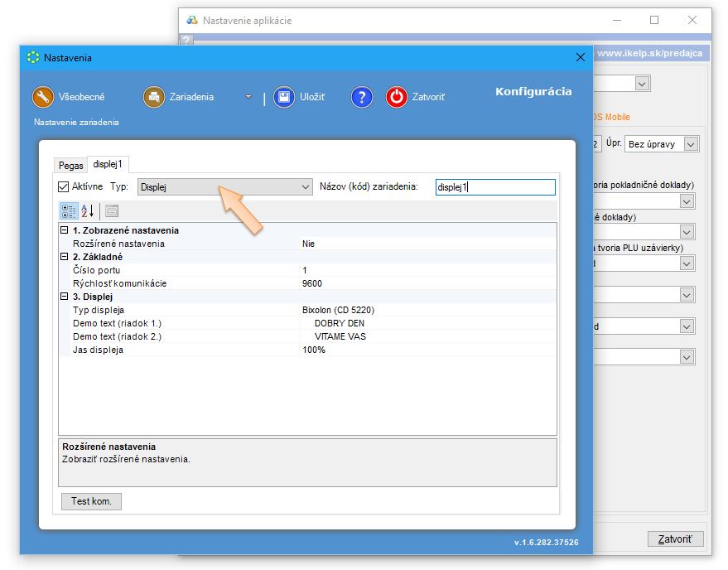Click the property pages icon
Image resolution: width=728 pixels, height=570 pixels.
tap(112, 211)
